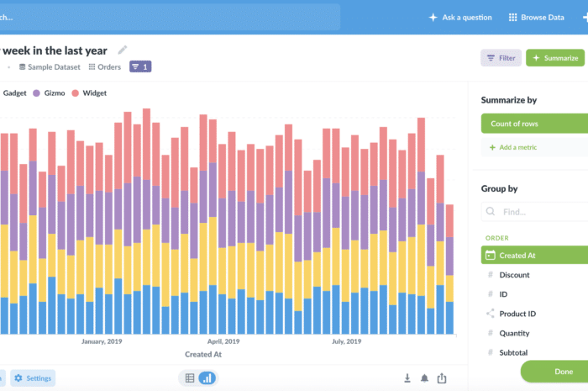588x391 pixels.
Task: Switch to the chart visualization toggle
Action: [x=207, y=378]
